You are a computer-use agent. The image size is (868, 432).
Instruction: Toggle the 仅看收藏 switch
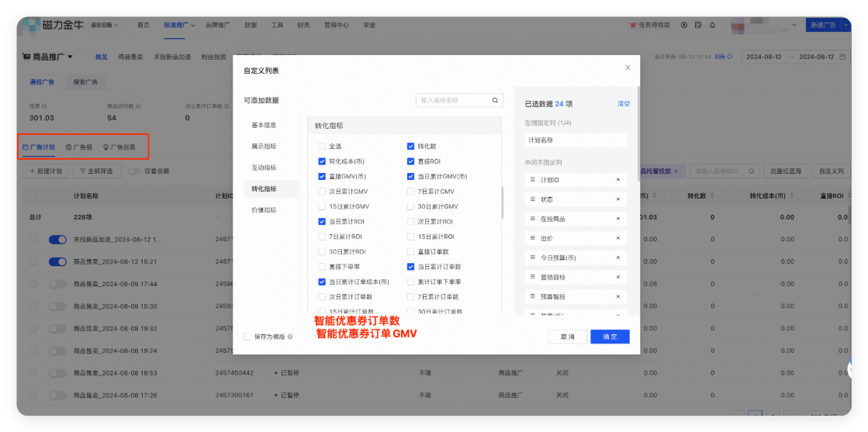134,171
